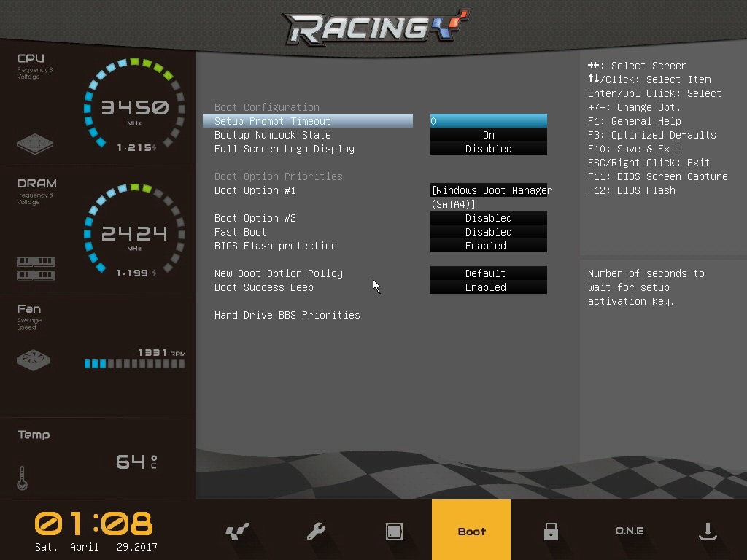Click the CPU voltage reading 1.215

(136, 147)
